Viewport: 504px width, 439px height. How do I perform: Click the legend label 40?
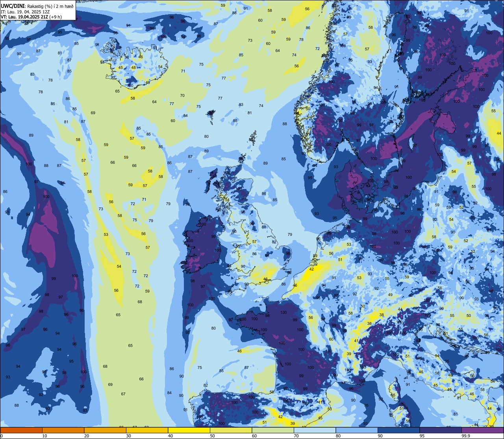tap(170, 436)
